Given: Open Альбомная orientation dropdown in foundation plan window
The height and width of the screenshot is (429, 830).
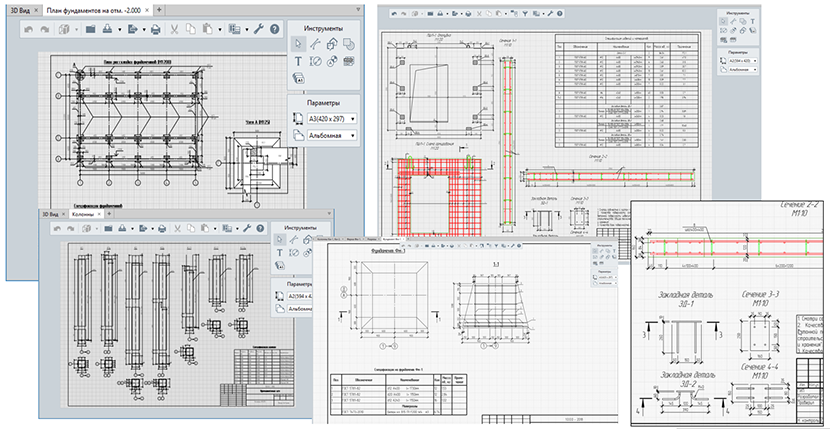Looking at the screenshot, I should (x=331, y=136).
